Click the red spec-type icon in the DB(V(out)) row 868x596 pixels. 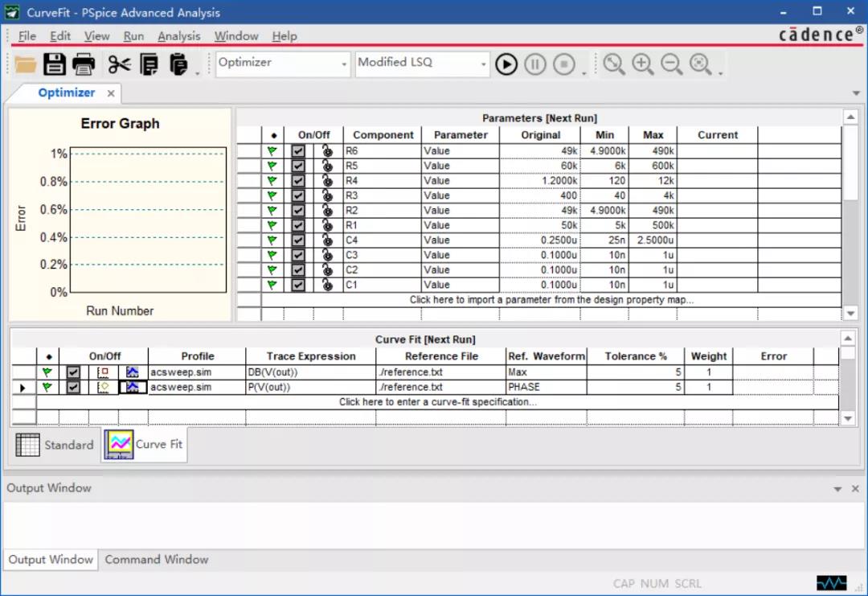(x=103, y=372)
